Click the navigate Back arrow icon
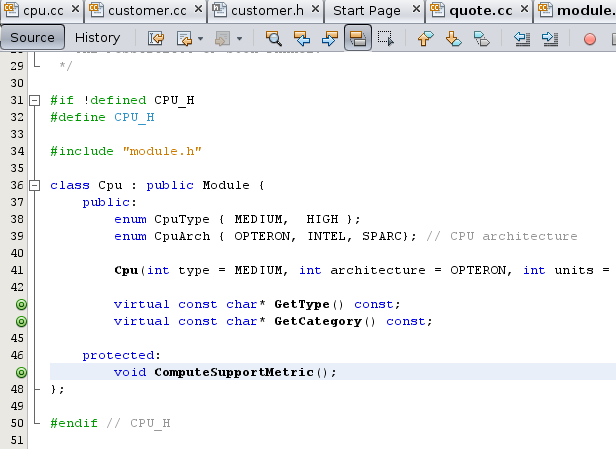616x449 pixels. click(184, 39)
